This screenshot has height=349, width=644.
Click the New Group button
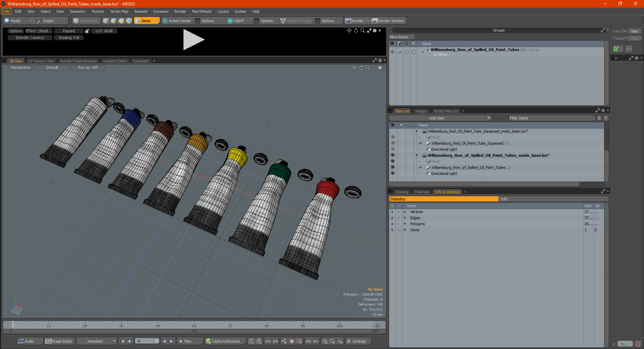[x=402, y=37]
